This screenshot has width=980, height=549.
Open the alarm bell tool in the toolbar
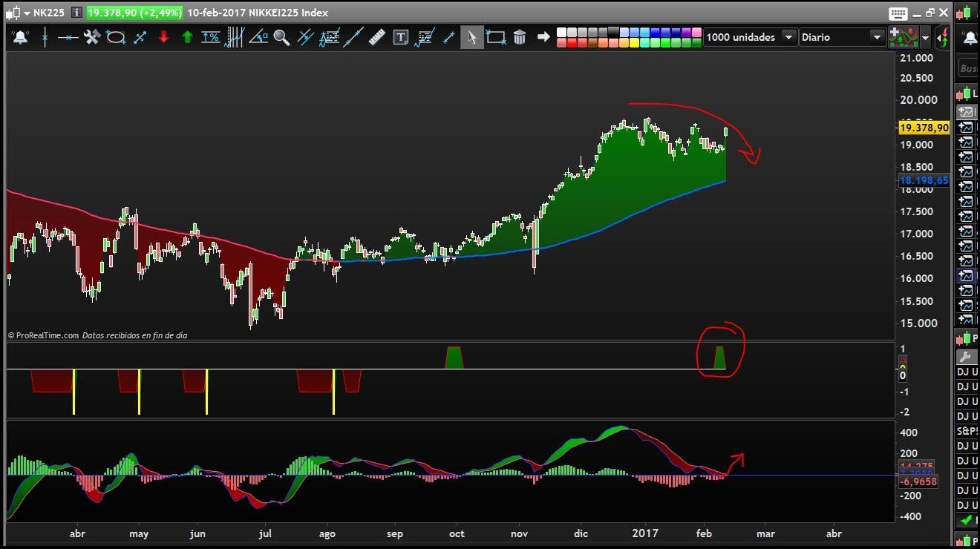pyautogui.click(x=20, y=37)
